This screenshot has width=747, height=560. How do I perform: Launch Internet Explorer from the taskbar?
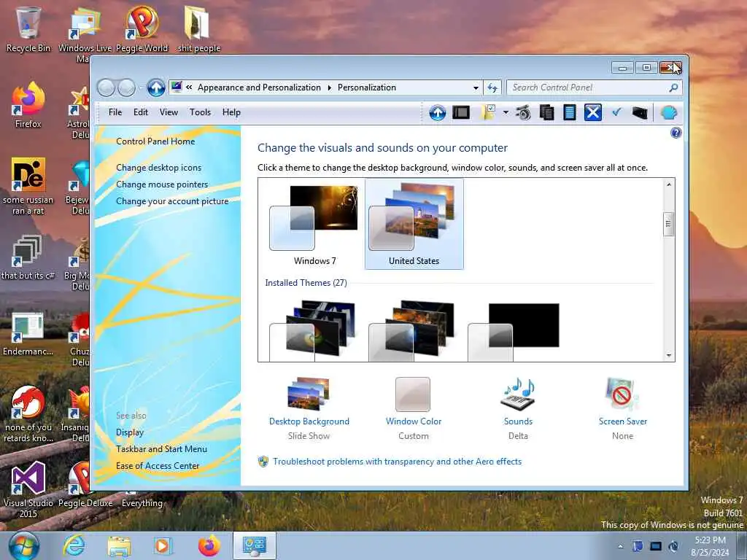[74, 545]
